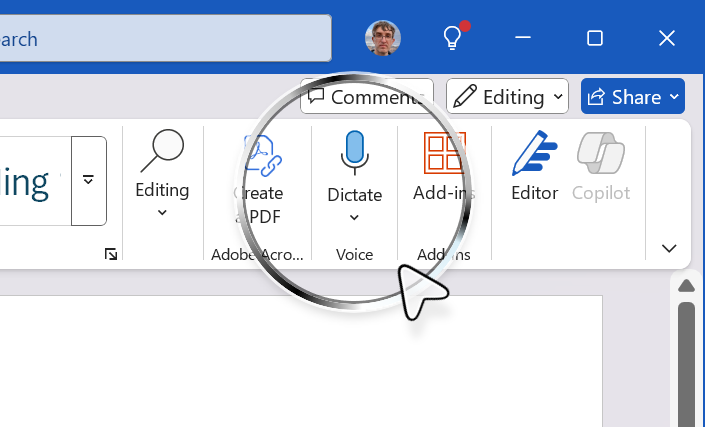
Task: Select the Heading style in gallery
Action: [x=30, y=182]
